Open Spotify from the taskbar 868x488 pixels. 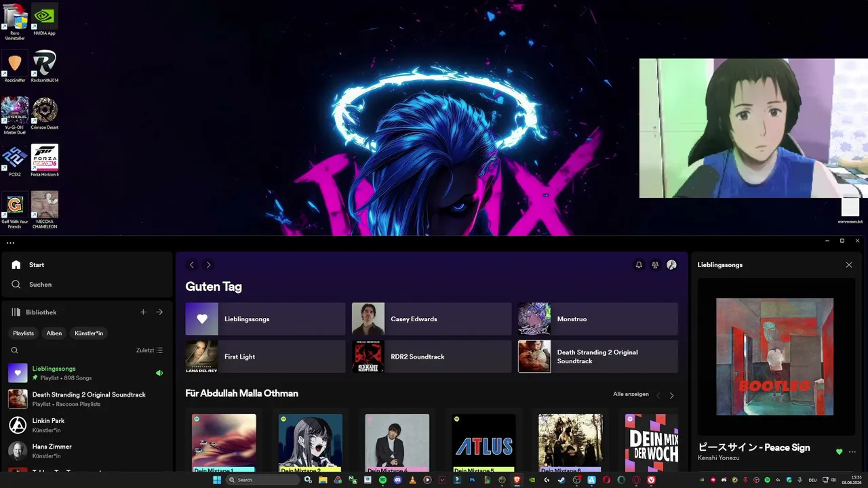pyautogui.click(x=383, y=480)
